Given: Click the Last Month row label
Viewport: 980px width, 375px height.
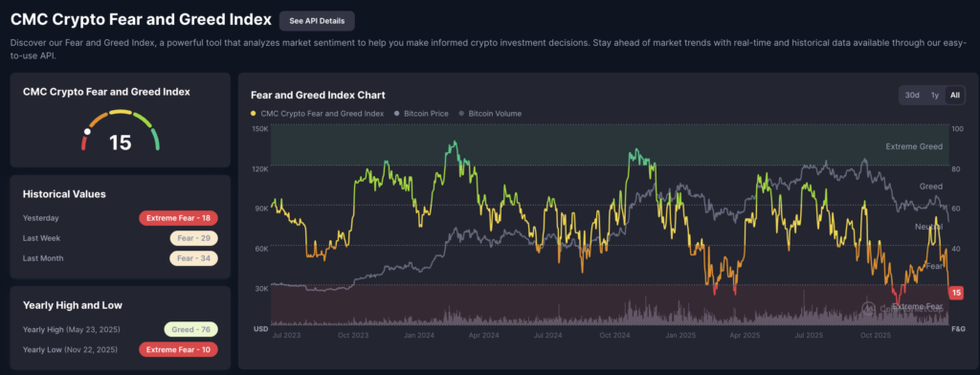Looking at the screenshot, I should 43,258.
